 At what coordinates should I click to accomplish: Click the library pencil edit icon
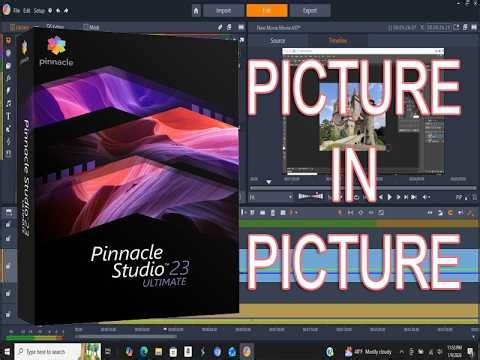(220, 27)
